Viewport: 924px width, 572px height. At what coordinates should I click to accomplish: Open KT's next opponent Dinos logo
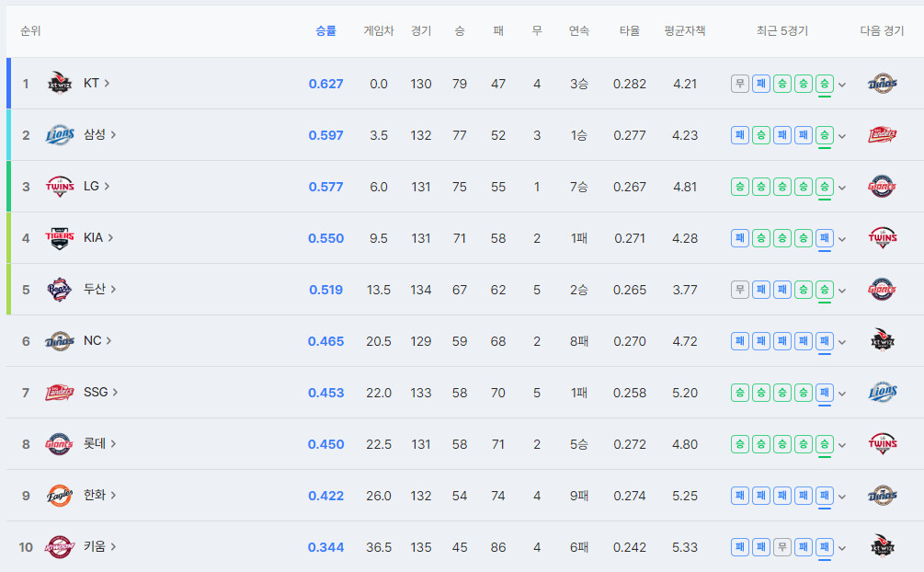pos(882,83)
